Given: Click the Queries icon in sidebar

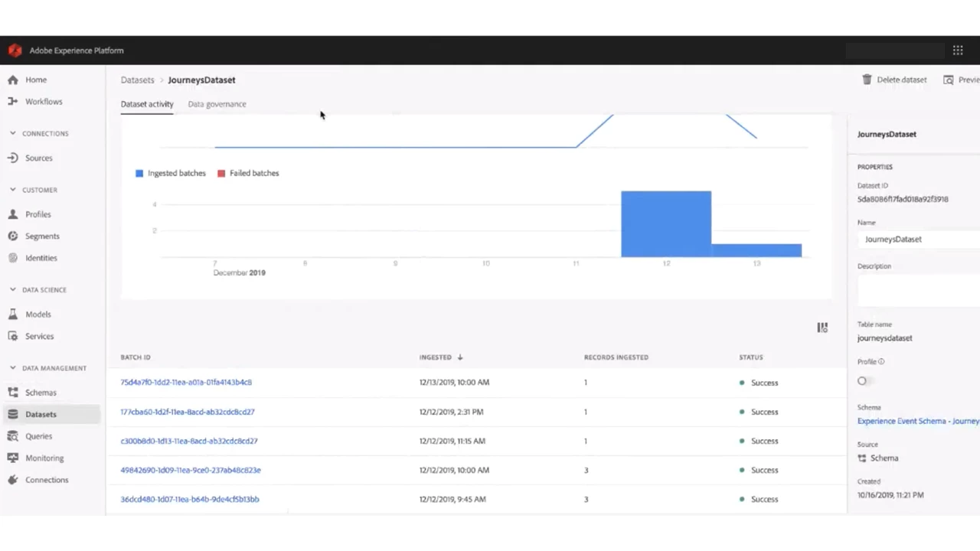Looking at the screenshot, I should 13,436.
